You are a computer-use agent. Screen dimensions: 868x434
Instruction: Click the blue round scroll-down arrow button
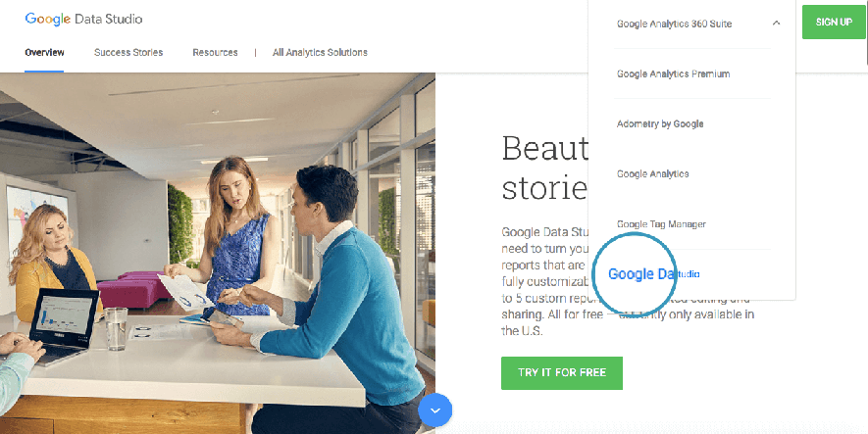click(435, 410)
